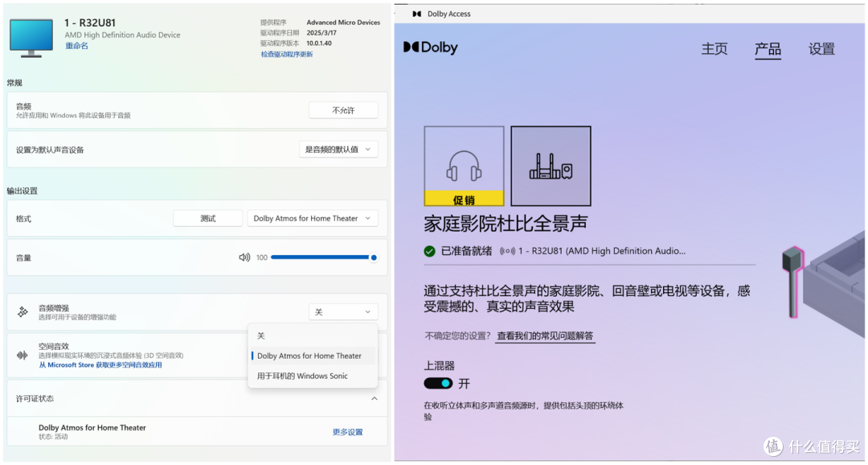This screenshot has height=465, width=868.
Task: Click the 测试 format test button
Action: pos(207,218)
